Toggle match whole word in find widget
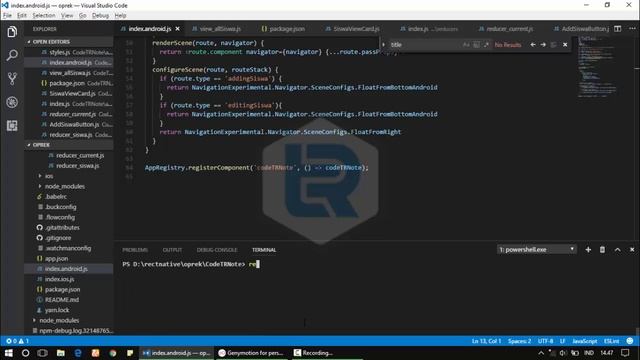Viewport: 640px width, 360px height. tap(476, 44)
